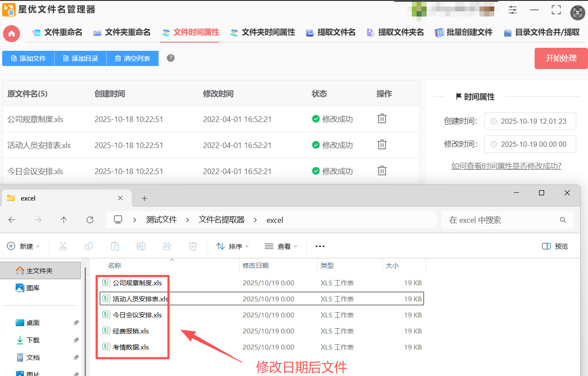Click the Explorer refresh icon
Viewport: 588px width, 376px height.
tap(90, 220)
